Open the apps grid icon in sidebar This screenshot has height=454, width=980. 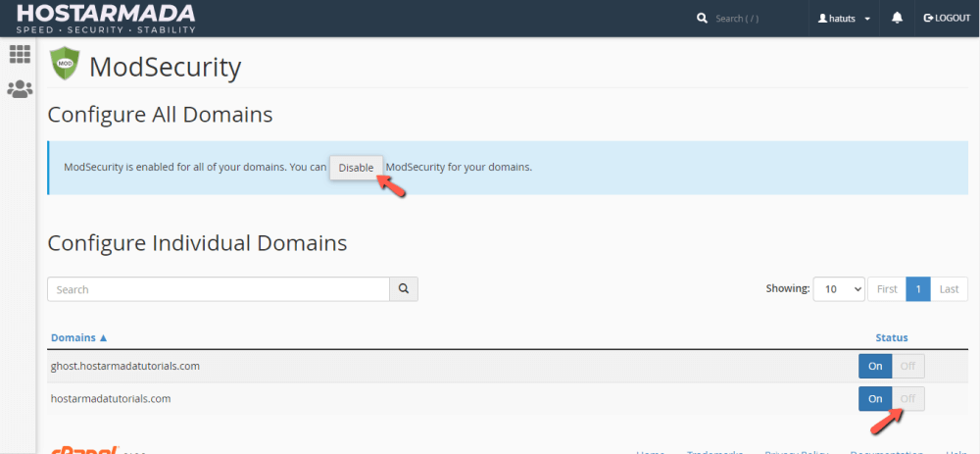tap(20, 54)
